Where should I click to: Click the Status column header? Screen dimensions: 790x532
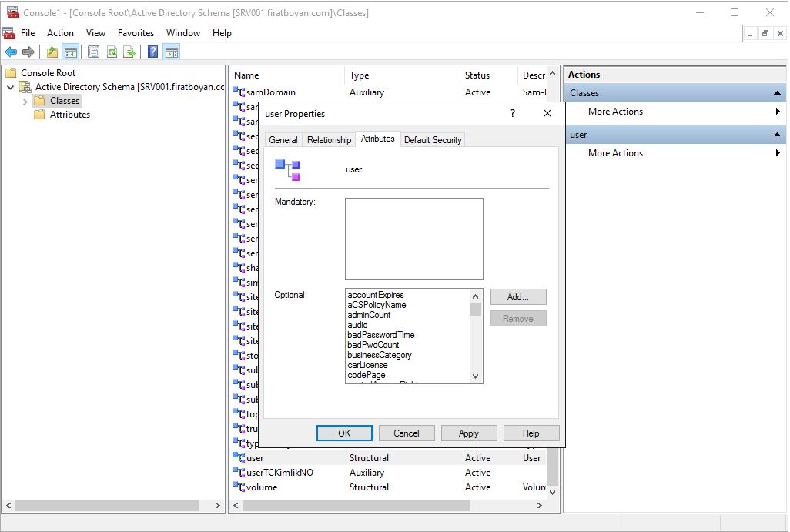489,75
